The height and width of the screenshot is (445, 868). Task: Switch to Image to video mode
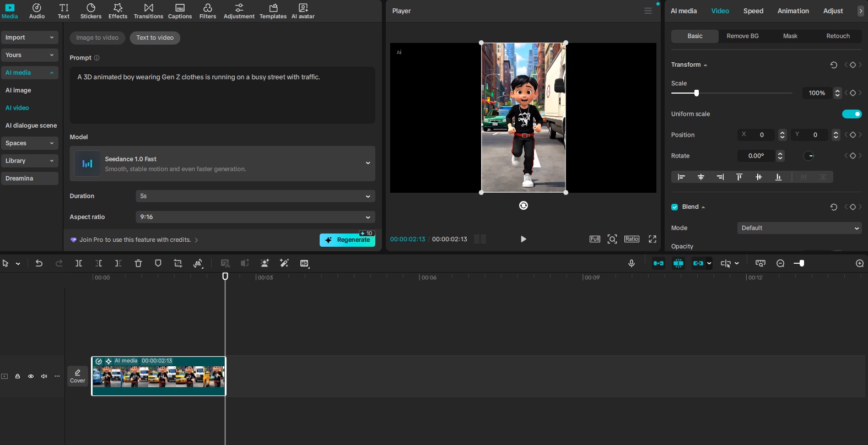[x=97, y=38]
